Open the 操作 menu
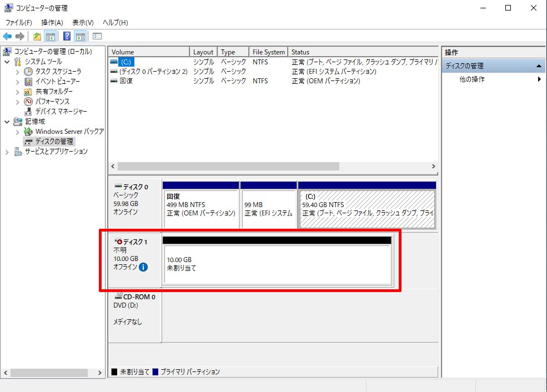The image size is (547, 392). point(51,22)
